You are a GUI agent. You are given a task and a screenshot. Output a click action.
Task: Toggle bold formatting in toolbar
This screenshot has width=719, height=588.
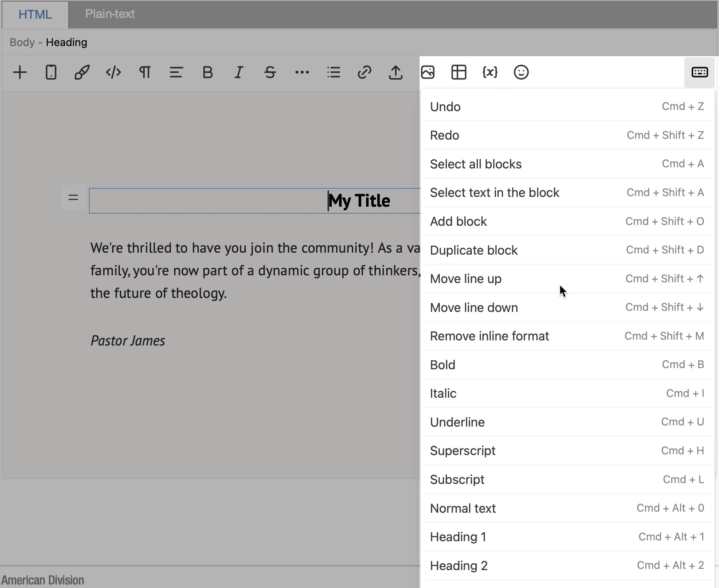tap(207, 73)
